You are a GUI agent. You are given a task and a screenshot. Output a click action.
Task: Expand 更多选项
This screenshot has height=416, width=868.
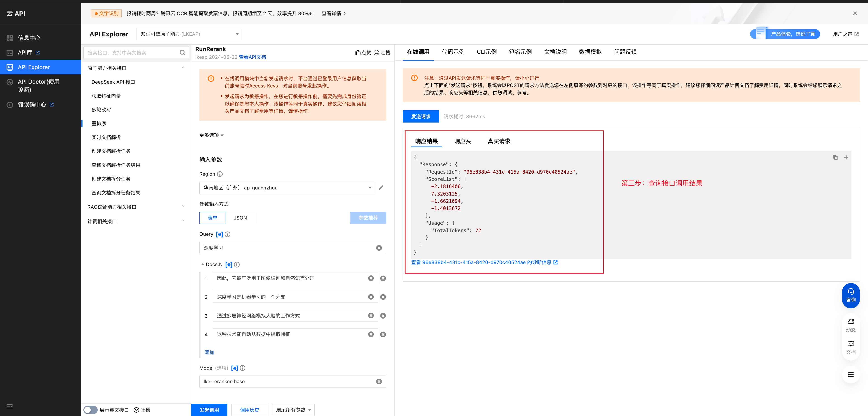212,135
